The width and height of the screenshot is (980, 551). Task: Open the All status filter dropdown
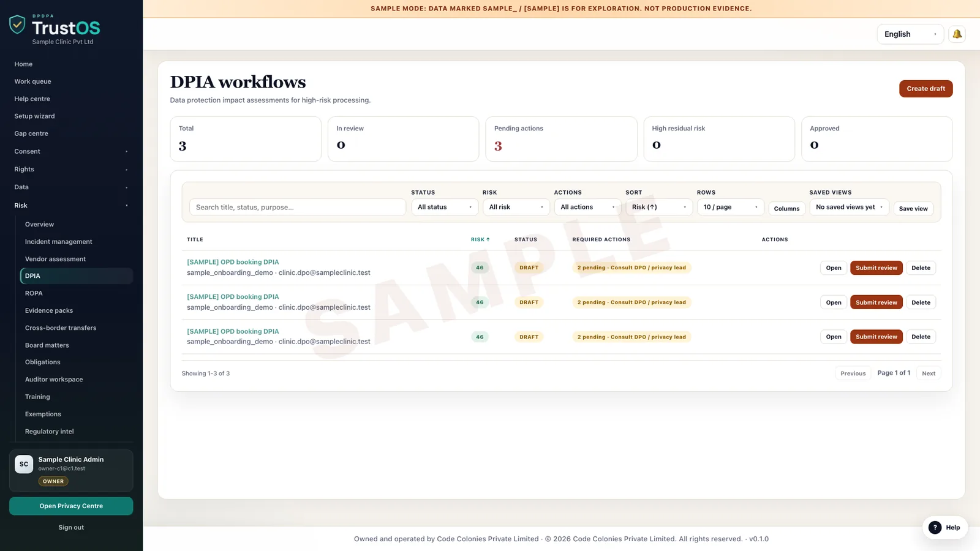(x=445, y=207)
